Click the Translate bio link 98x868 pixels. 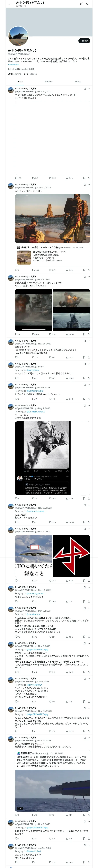(14, 65)
